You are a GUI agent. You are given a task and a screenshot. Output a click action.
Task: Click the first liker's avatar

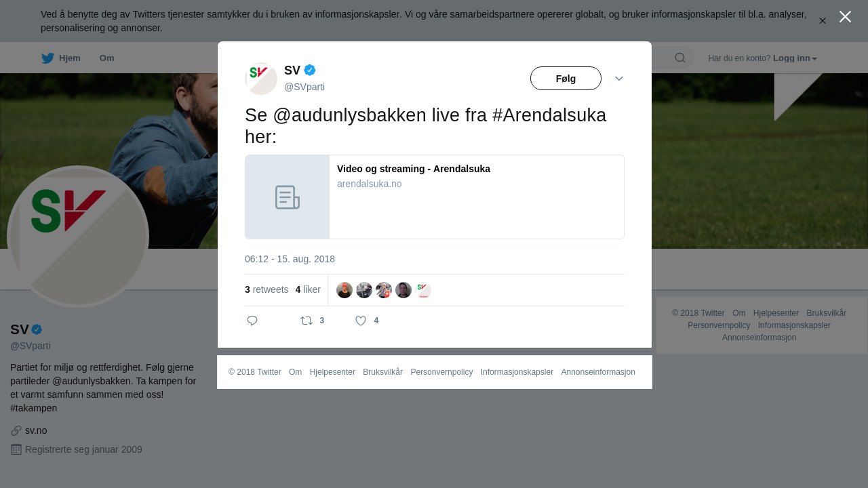(x=344, y=290)
